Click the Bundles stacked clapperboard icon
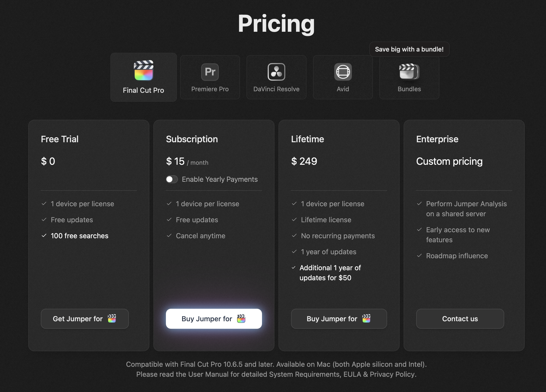This screenshot has height=392, width=546. [x=409, y=71]
